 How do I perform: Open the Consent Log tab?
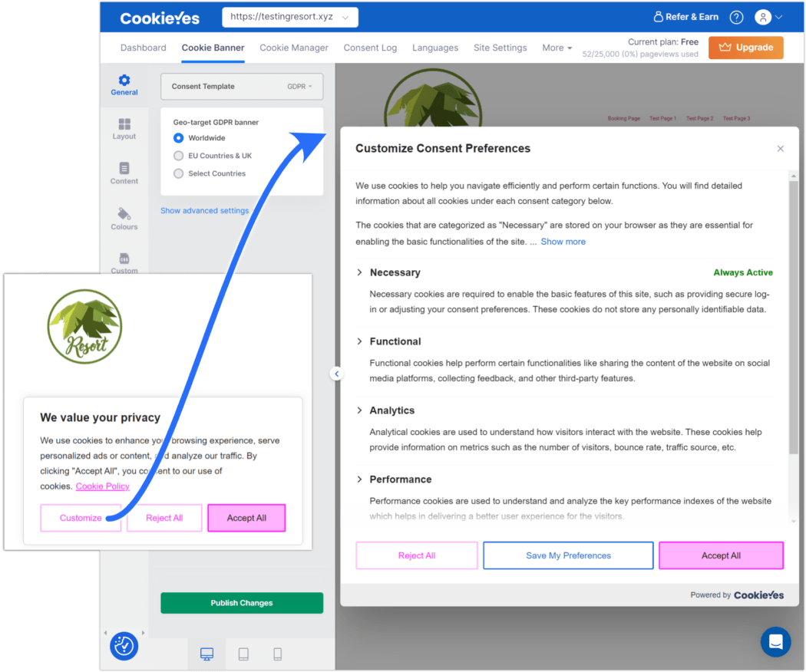click(x=371, y=48)
